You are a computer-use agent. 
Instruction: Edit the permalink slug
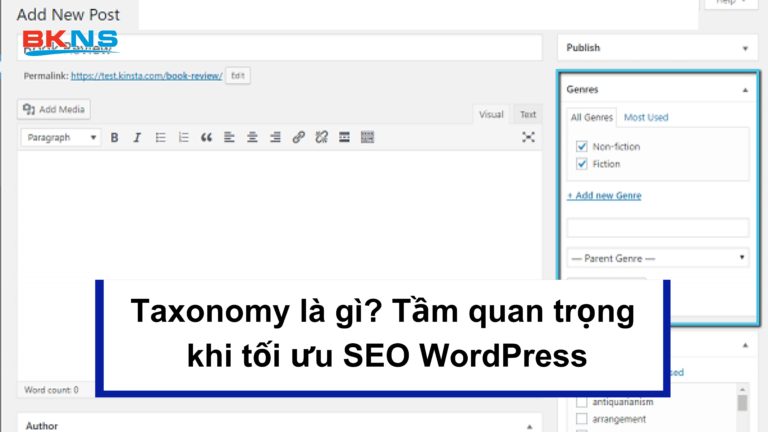point(238,76)
